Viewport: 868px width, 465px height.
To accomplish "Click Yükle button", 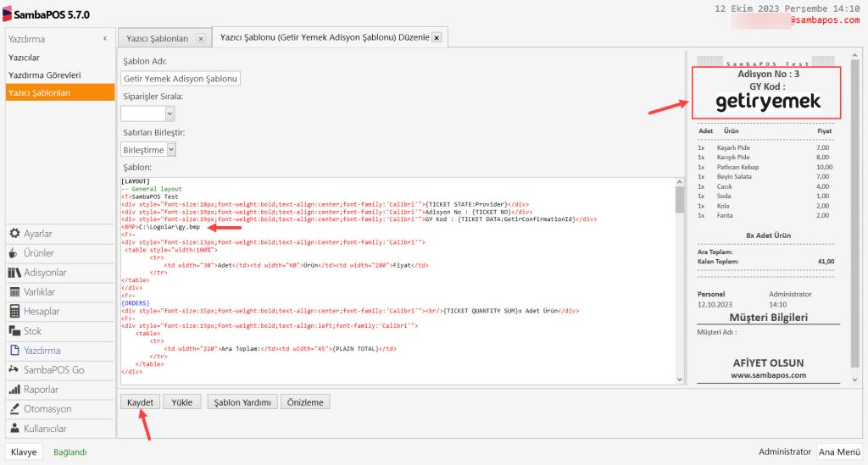I will click(x=182, y=402).
